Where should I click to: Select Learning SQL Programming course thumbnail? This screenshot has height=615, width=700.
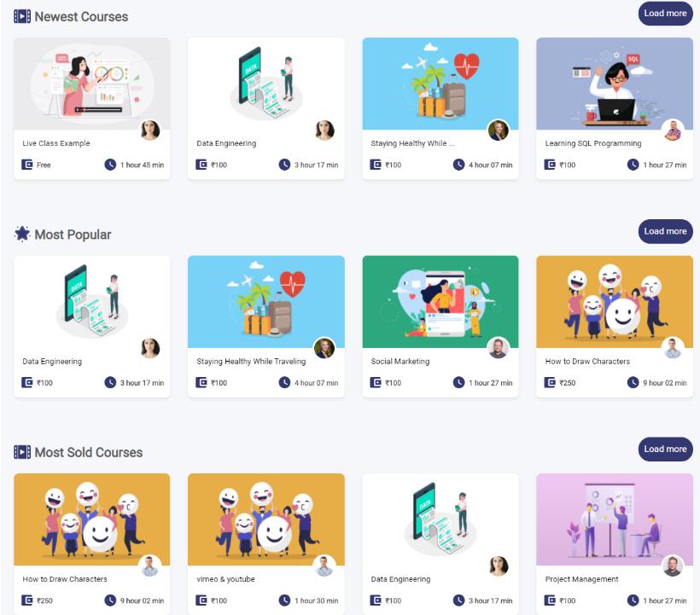tap(615, 84)
